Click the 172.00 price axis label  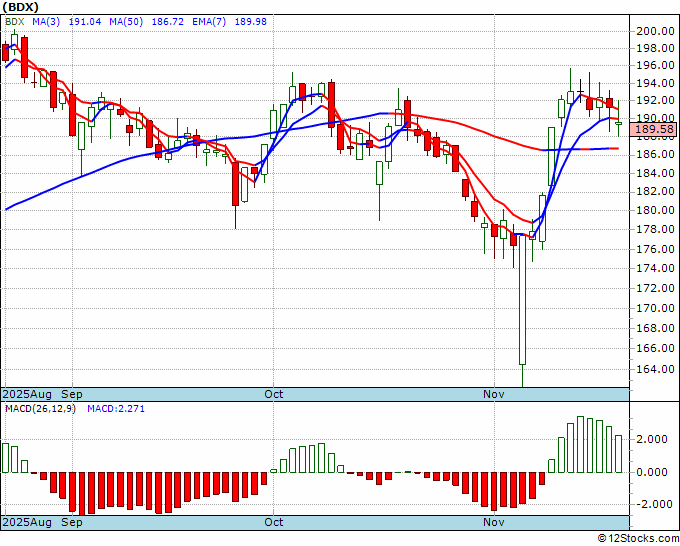(x=655, y=288)
